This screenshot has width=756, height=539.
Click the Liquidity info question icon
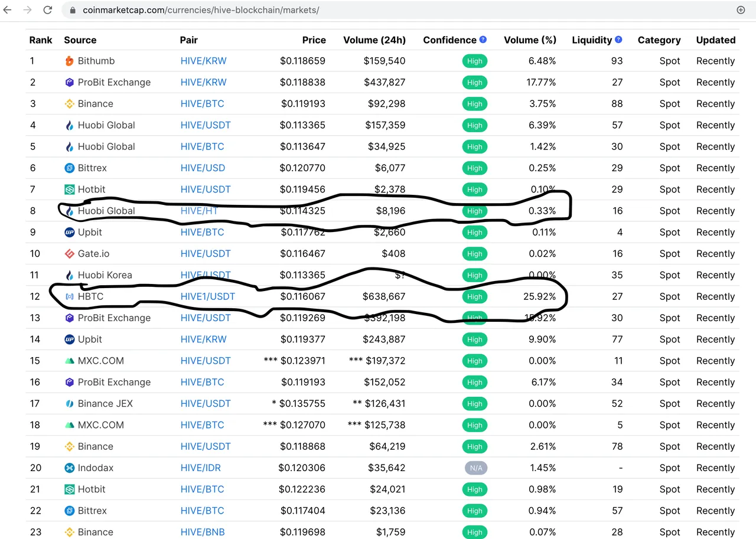click(618, 40)
